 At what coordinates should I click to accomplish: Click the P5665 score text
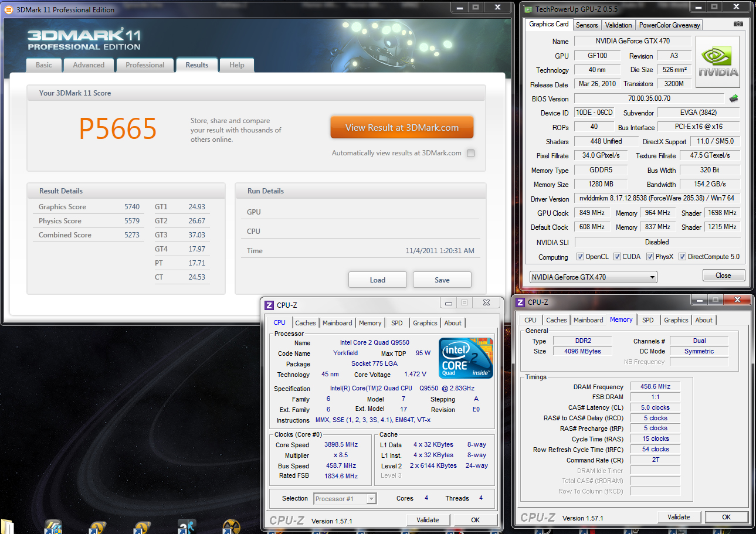118,128
